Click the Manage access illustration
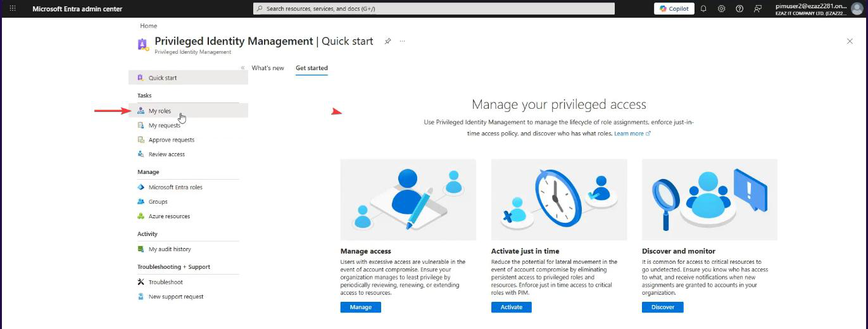 point(408,199)
